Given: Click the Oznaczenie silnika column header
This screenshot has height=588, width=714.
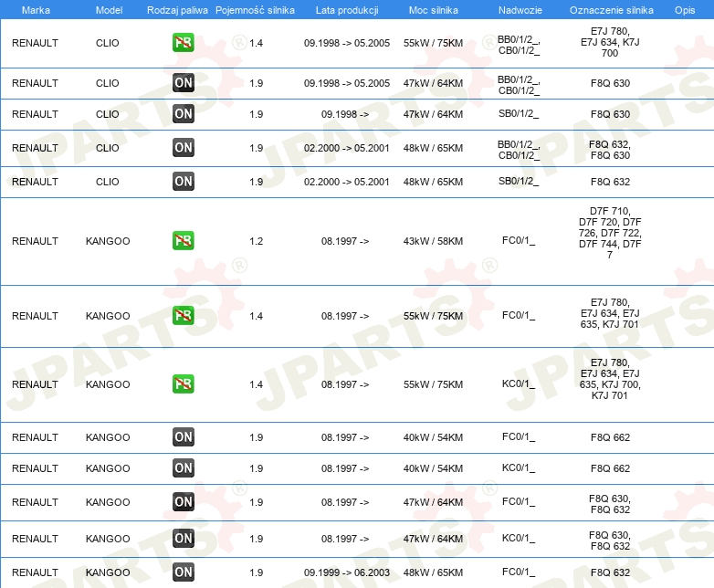Looking at the screenshot, I should tap(611, 10).
